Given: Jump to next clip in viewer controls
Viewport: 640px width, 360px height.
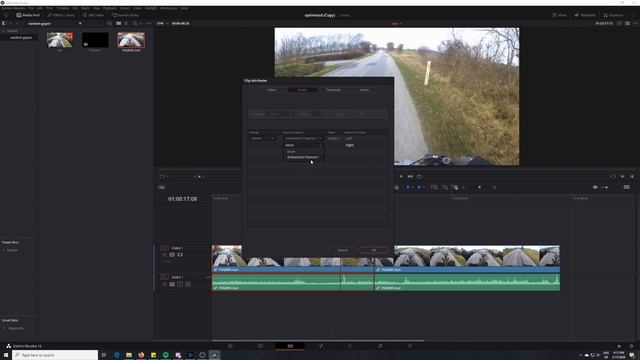Looking at the screenshot, I should (x=410, y=176).
